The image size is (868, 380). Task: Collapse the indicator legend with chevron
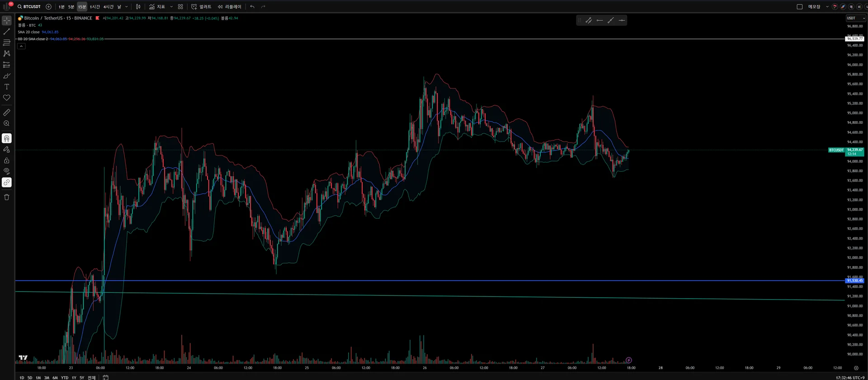(x=21, y=46)
